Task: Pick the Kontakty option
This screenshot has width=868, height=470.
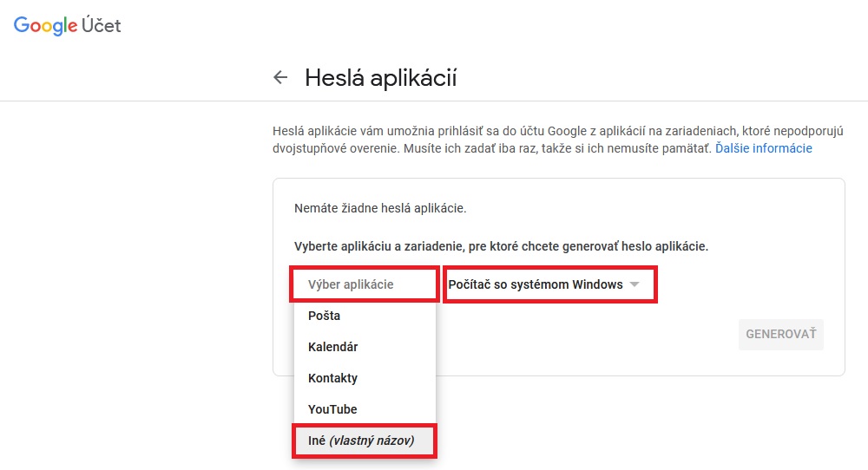Action: click(x=332, y=378)
